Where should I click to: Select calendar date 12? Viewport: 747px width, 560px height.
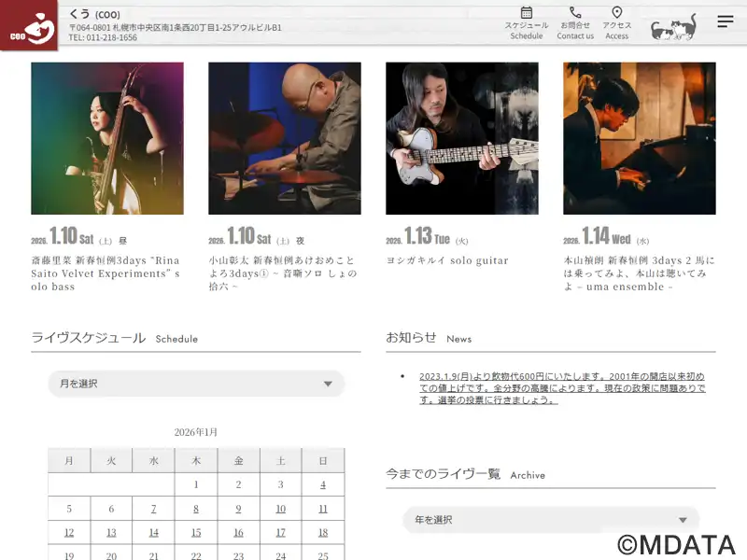pyautogui.click(x=69, y=532)
